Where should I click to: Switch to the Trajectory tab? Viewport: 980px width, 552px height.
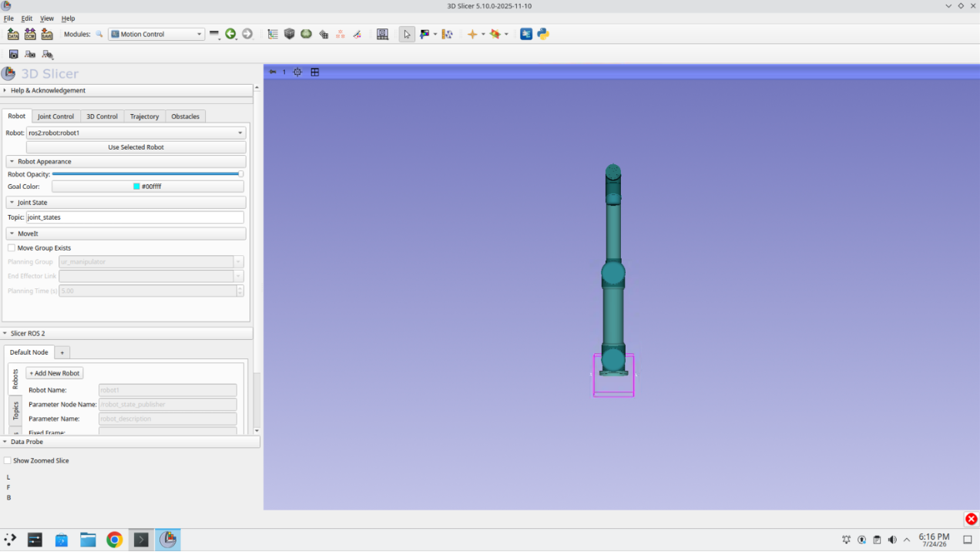click(x=144, y=116)
